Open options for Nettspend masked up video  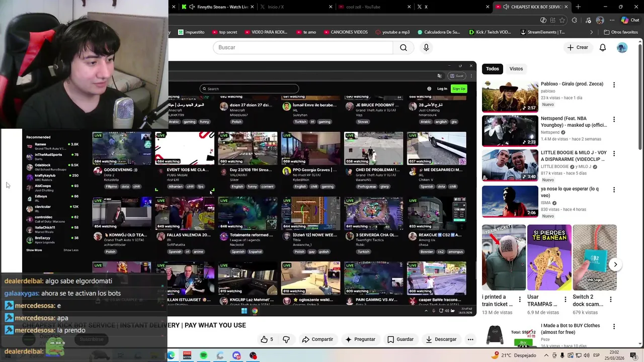[x=614, y=119]
